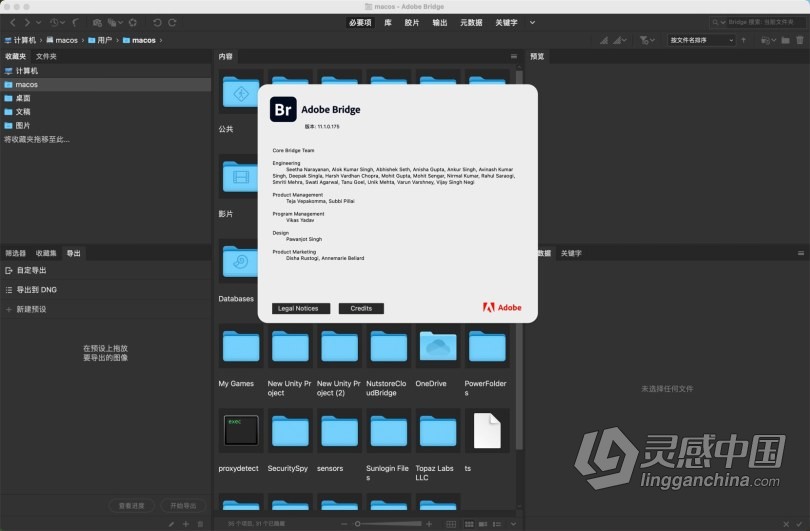The image size is (810, 531).
Task: Open the search magnifier options dropdown
Action: pyautogui.click(x=718, y=22)
